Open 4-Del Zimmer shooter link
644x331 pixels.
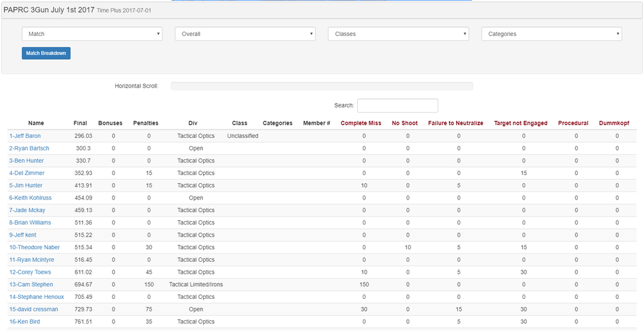pyautogui.click(x=27, y=172)
